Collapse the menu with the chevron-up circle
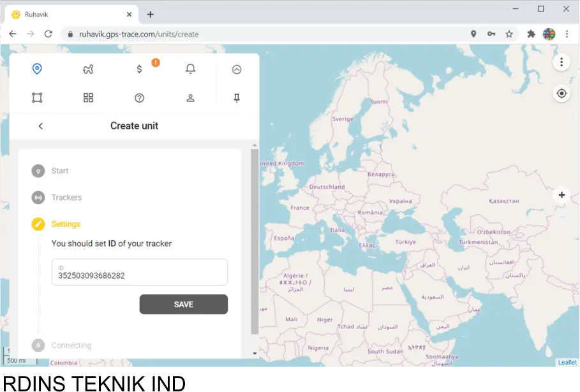The height and width of the screenshot is (392, 580). pyautogui.click(x=237, y=69)
